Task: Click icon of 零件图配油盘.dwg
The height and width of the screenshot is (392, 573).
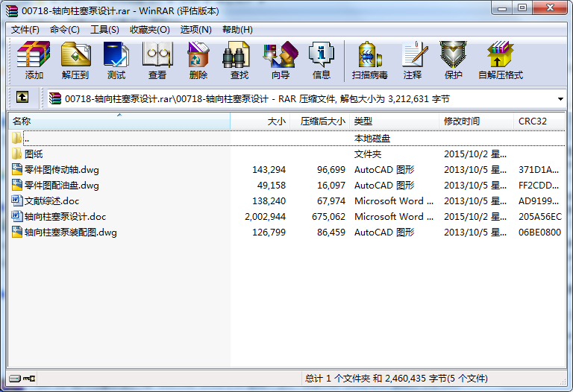Action: tap(17, 185)
